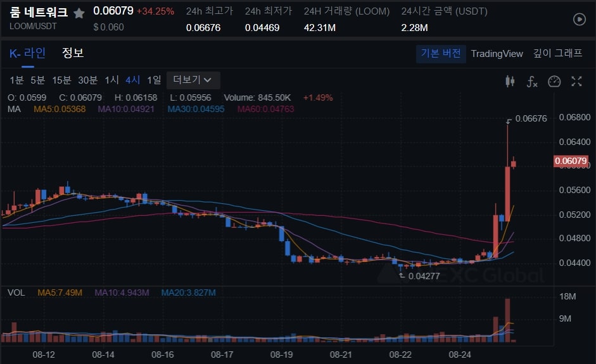The height and width of the screenshot is (364, 596).
Task: Select 깊이 그래프 depth chart mode
Action: point(557,53)
